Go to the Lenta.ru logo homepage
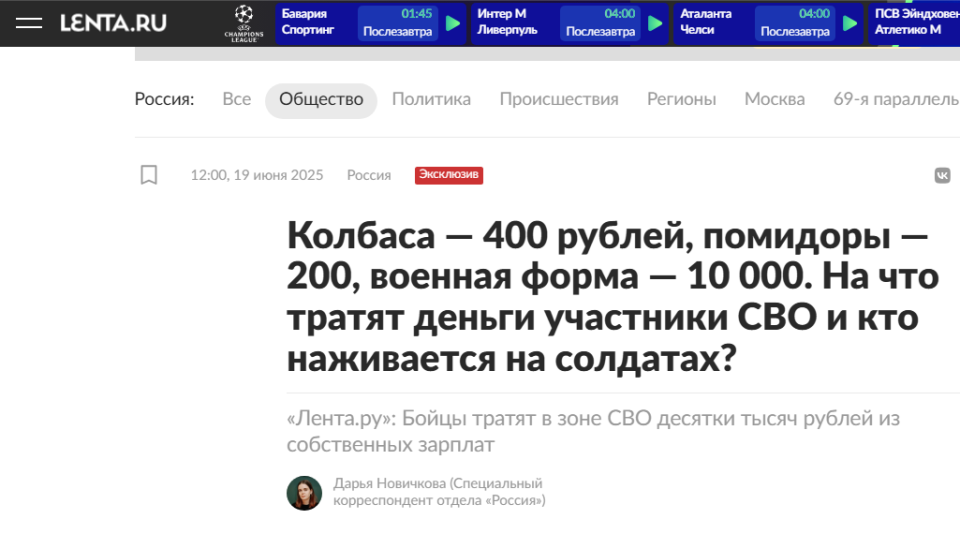Viewport: 960px width, 534px height. pos(113,23)
